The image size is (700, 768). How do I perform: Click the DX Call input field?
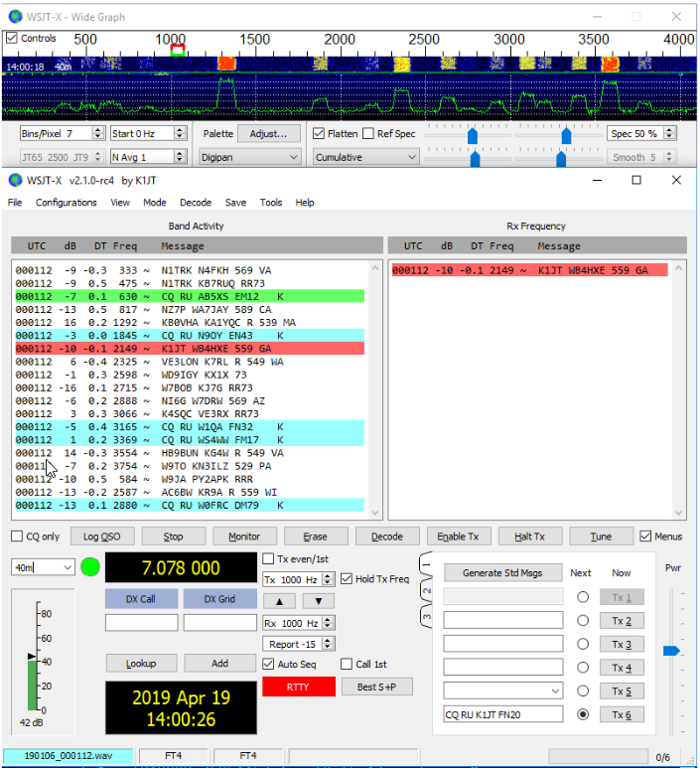coord(142,623)
